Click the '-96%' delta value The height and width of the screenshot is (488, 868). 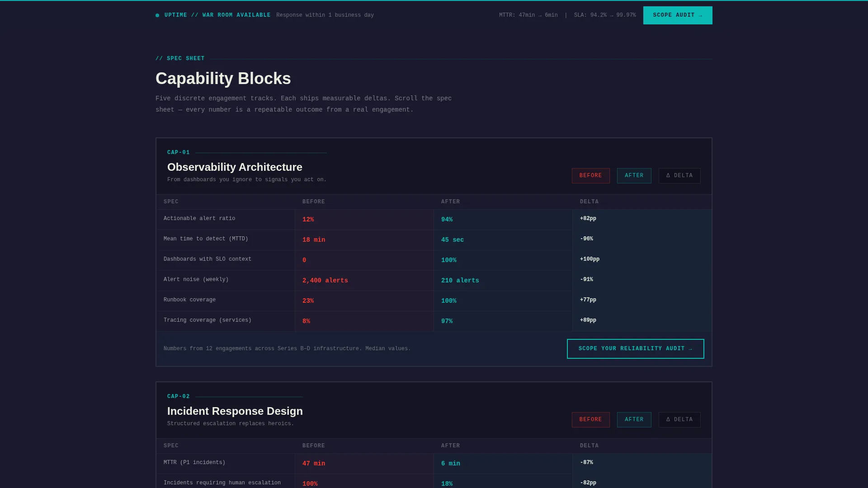(x=586, y=239)
